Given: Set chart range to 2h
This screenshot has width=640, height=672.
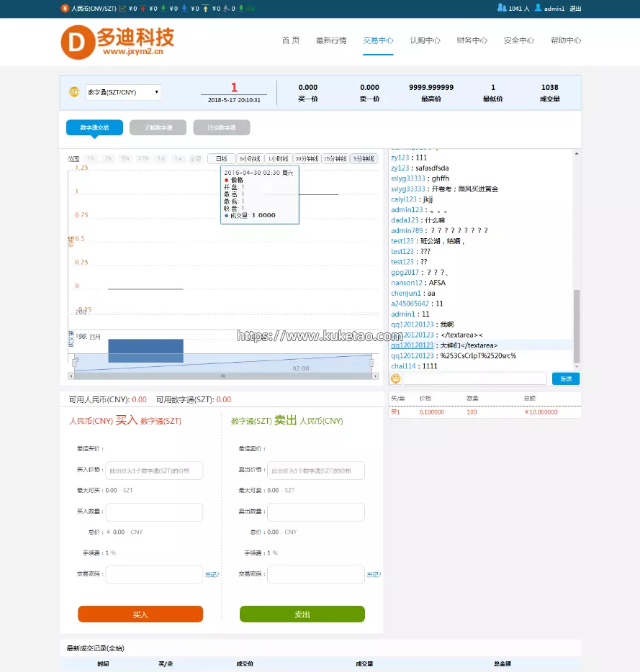Looking at the screenshot, I should (x=108, y=158).
